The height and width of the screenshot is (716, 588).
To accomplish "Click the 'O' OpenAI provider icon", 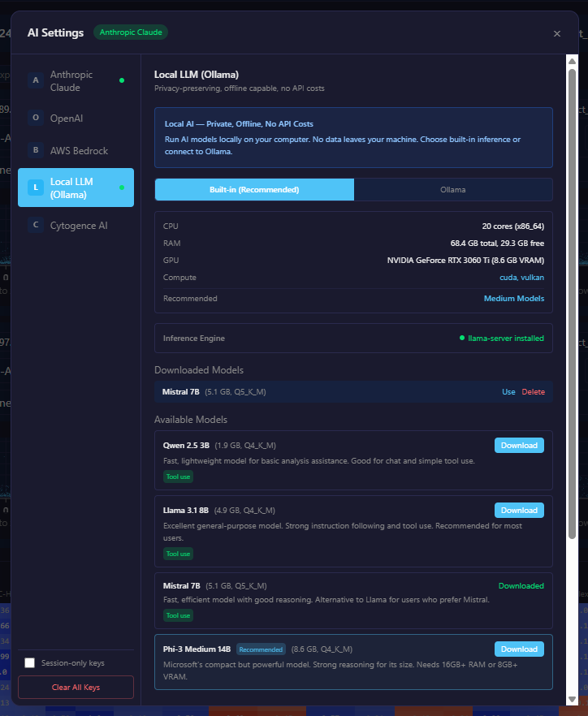I will (36, 118).
